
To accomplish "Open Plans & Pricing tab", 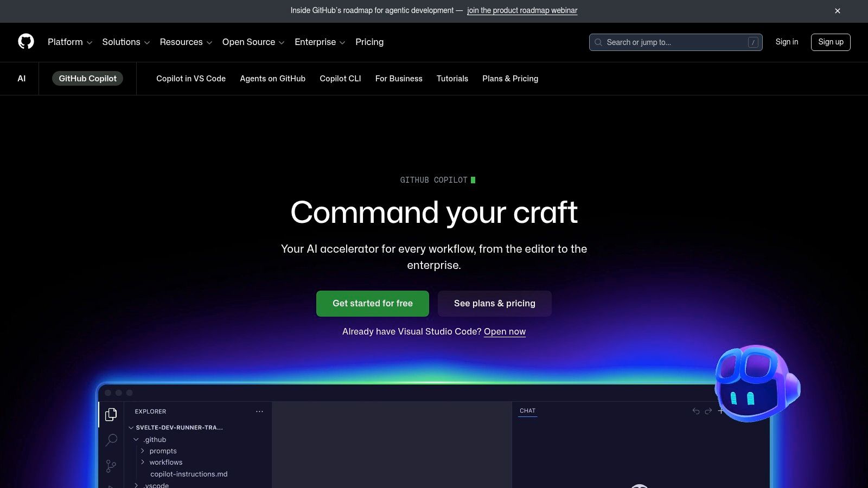I will (510, 79).
